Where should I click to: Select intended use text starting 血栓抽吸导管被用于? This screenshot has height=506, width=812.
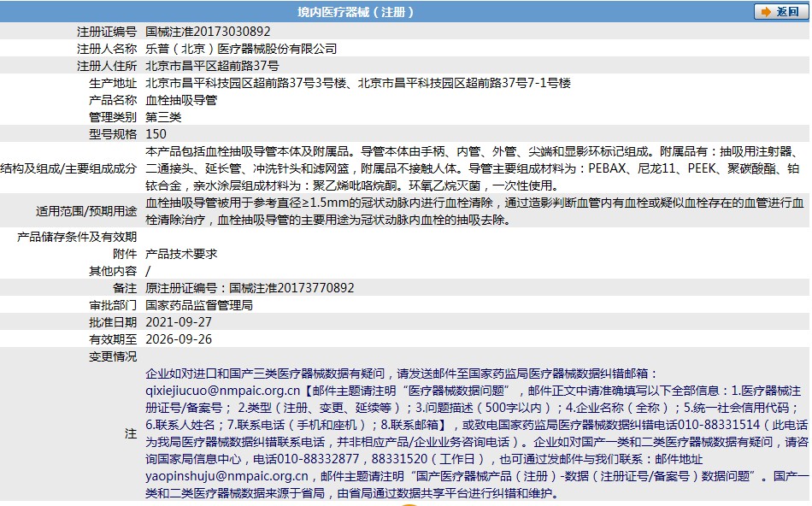tap(474, 211)
